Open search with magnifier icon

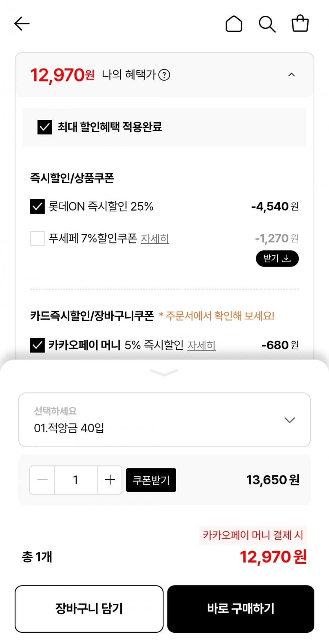click(267, 24)
